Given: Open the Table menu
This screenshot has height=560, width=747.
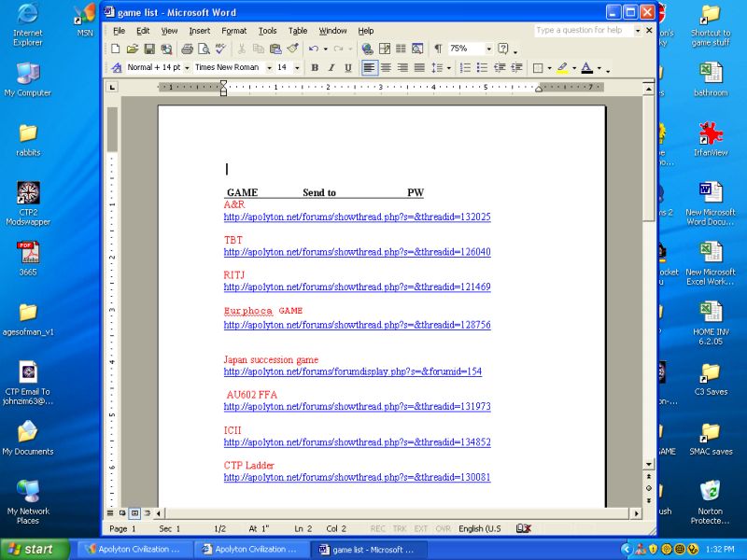Looking at the screenshot, I should (297, 31).
